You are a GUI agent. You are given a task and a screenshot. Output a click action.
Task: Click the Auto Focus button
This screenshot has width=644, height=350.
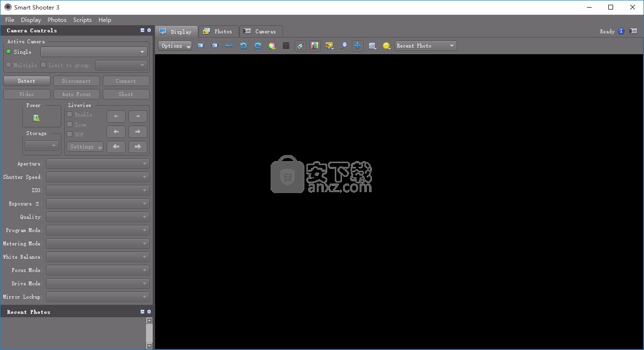(77, 94)
